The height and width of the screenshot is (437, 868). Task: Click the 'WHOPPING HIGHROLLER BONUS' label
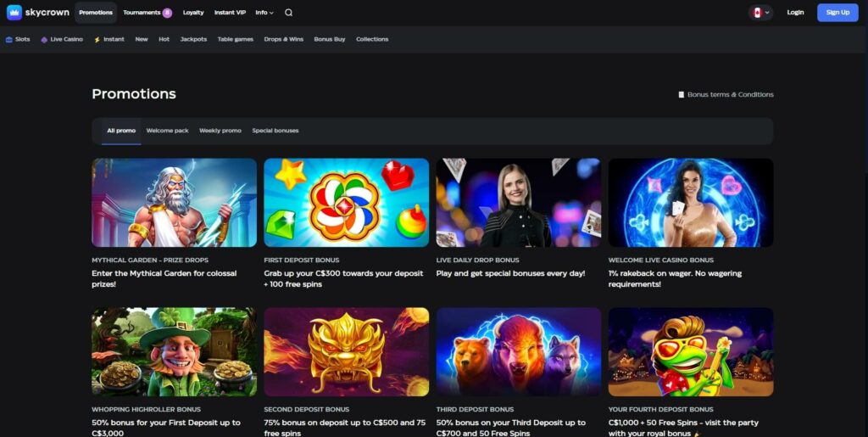click(146, 409)
